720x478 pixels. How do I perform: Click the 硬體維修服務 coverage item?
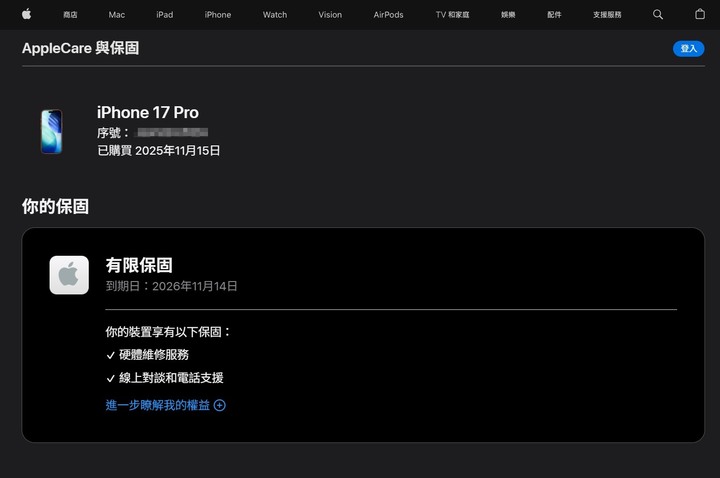(x=154, y=354)
